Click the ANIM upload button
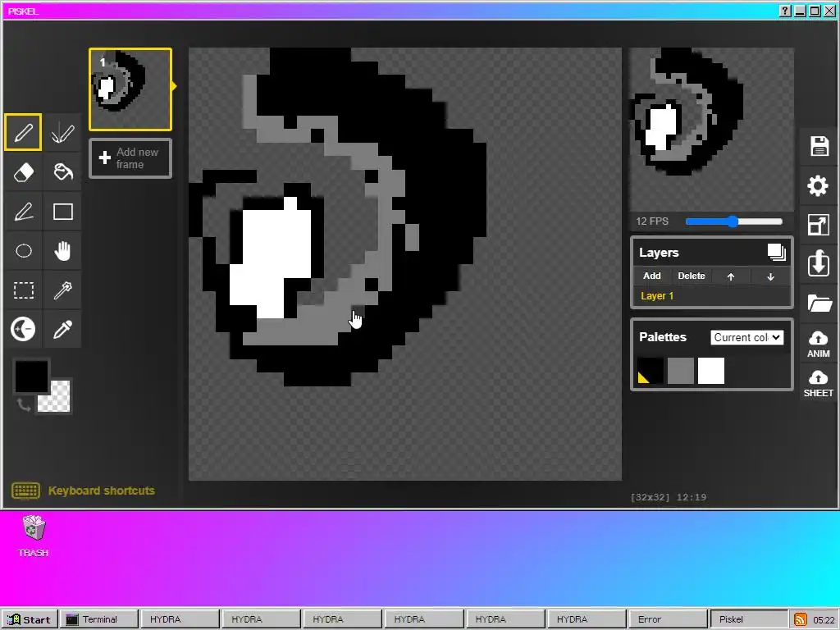 tap(819, 344)
